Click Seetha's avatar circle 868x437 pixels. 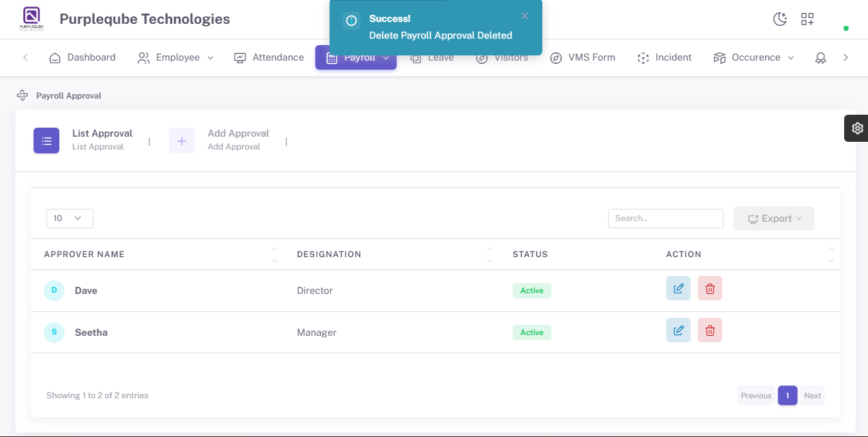coord(54,333)
